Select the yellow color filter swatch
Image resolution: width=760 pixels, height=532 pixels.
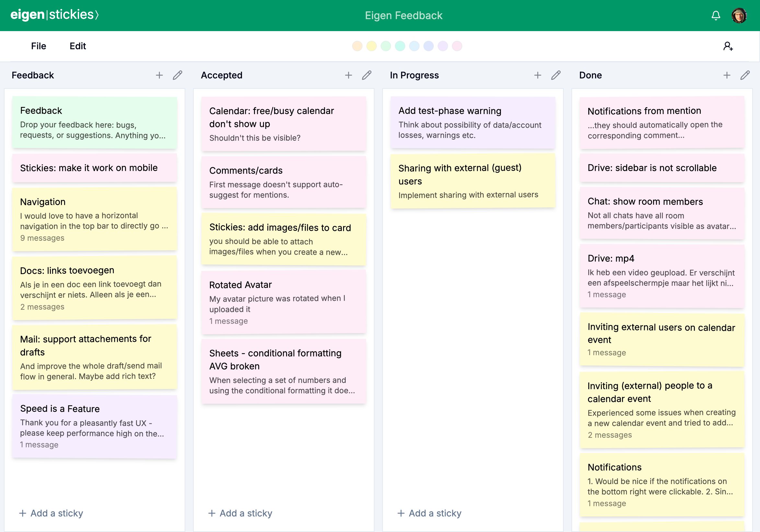pos(371,46)
